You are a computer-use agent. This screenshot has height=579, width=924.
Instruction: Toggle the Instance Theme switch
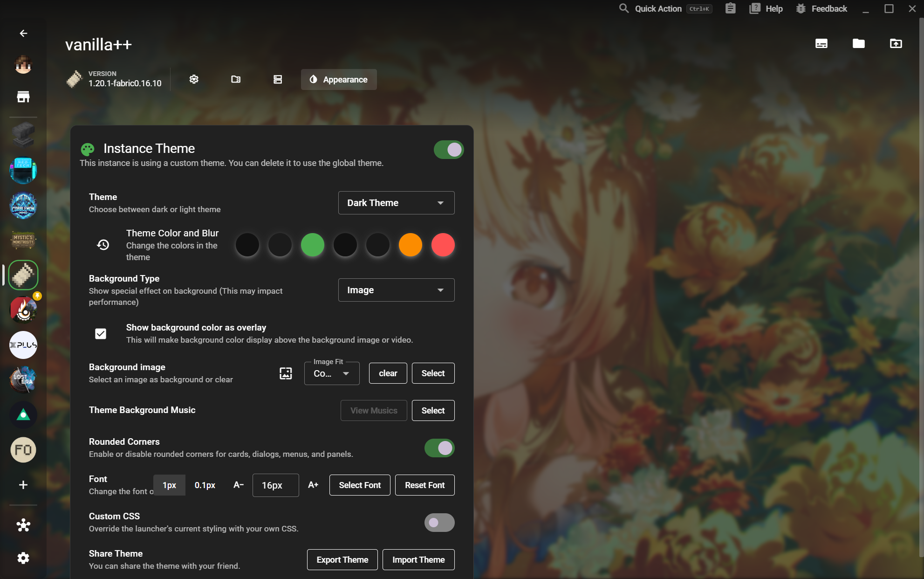click(x=449, y=150)
